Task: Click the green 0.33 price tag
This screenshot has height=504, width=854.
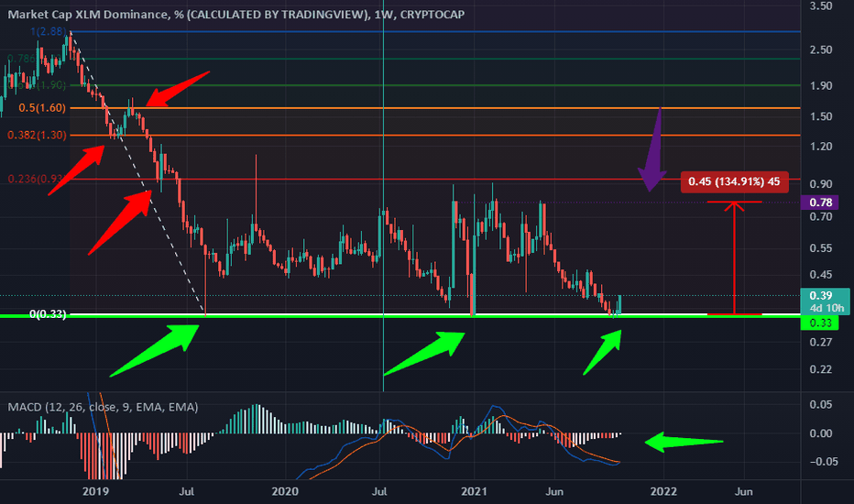Action: tap(820, 323)
